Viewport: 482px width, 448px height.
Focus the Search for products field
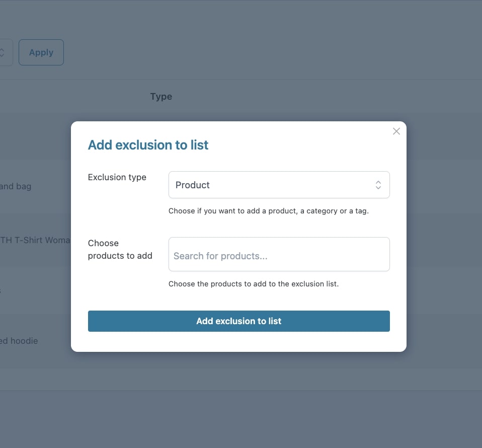point(279,255)
